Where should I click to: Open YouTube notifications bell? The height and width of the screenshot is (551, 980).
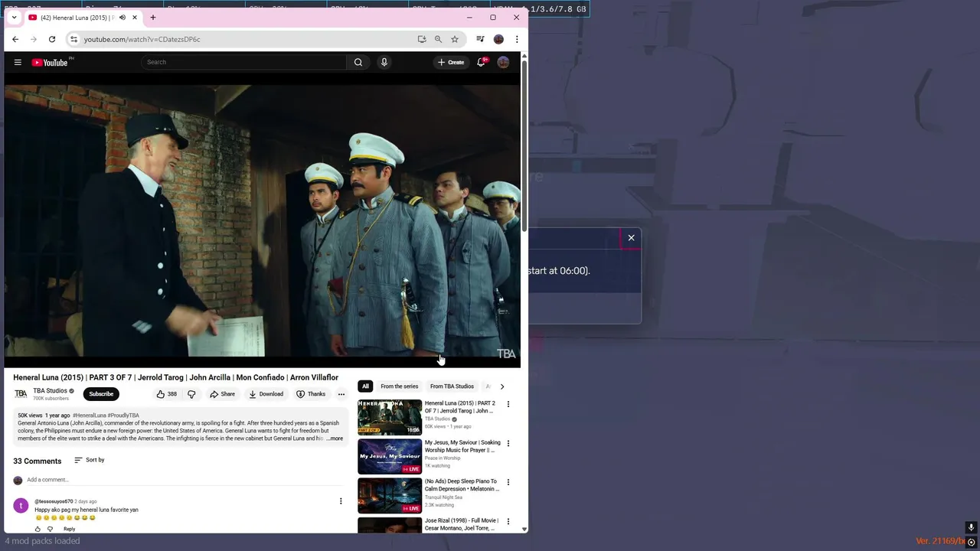tap(481, 62)
